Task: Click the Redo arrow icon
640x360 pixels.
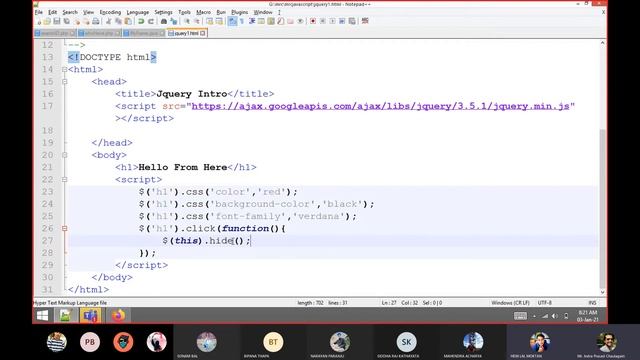Action: pos(151,21)
